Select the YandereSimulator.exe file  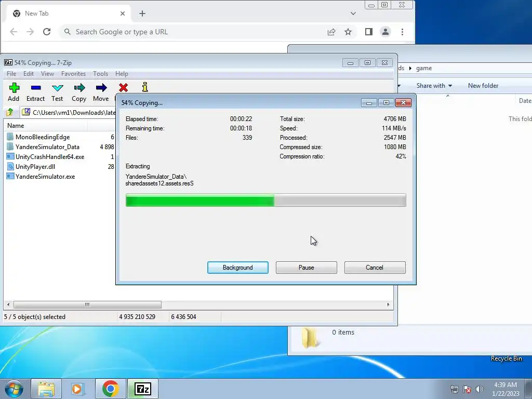(x=45, y=177)
